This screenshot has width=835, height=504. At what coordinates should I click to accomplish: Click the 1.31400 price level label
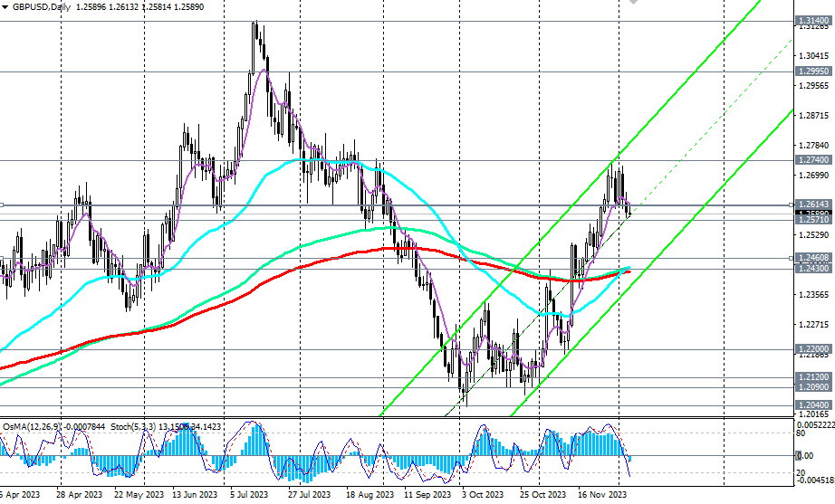(813, 21)
